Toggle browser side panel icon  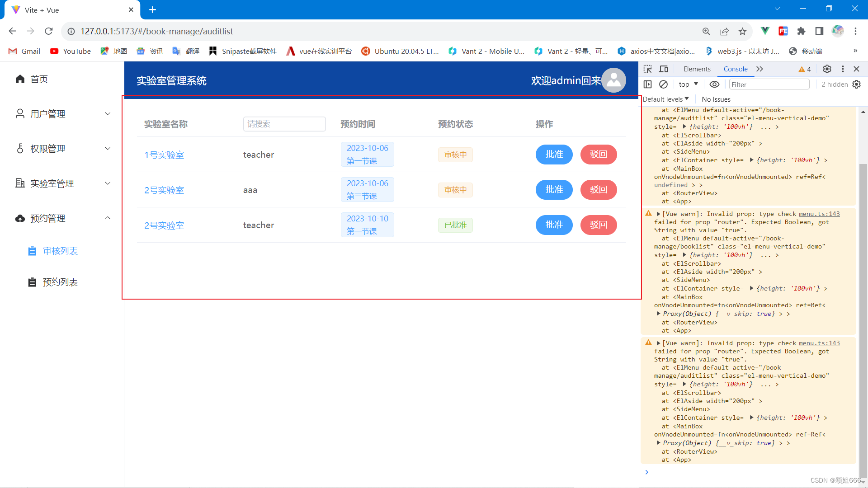819,31
